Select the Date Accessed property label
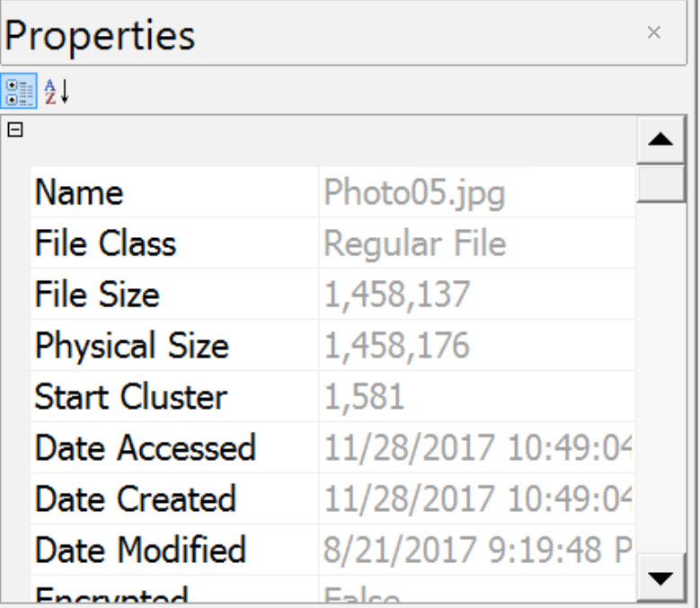The width and height of the screenshot is (700, 608). click(x=145, y=448)
